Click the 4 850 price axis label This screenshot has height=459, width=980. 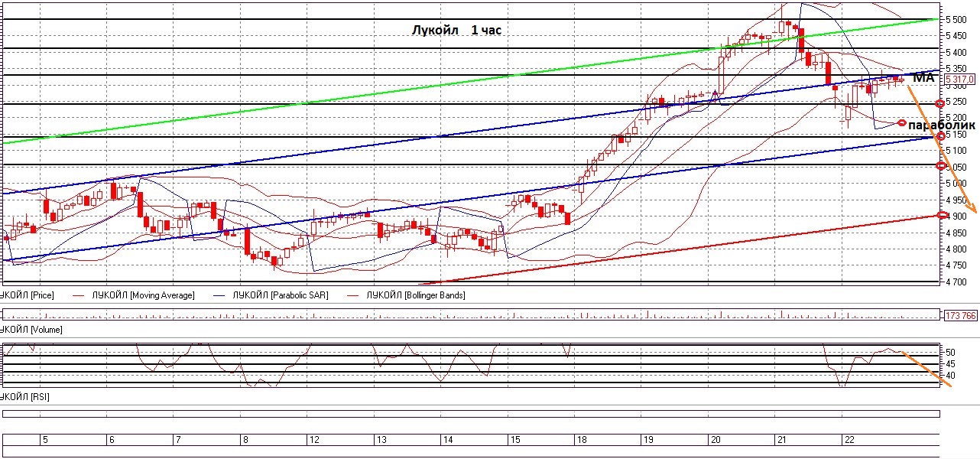point(956,233)
